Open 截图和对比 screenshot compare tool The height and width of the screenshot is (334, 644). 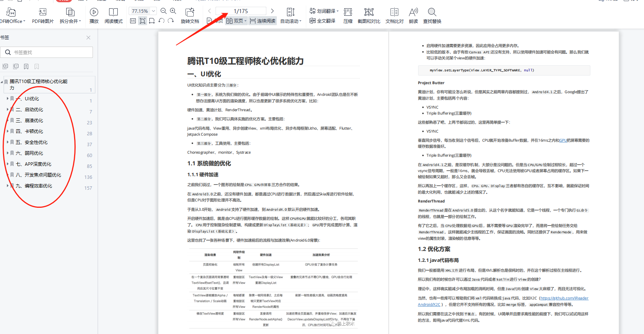pos(369,16)
